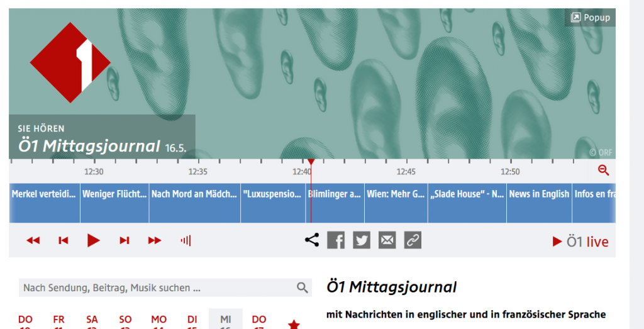Focus the 'Nach Sendung, Beitrag, Musik suchen' field
Screen dimensions: 644x329
click(x=165, y=287)
